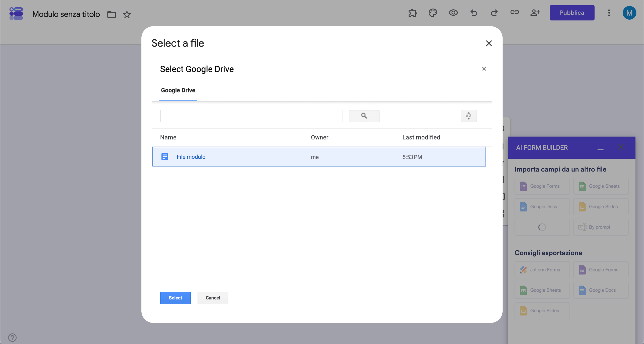Screen dimensions: 644x344
Task: Click the 5:53 PM modified time
Action: point(412,157)
